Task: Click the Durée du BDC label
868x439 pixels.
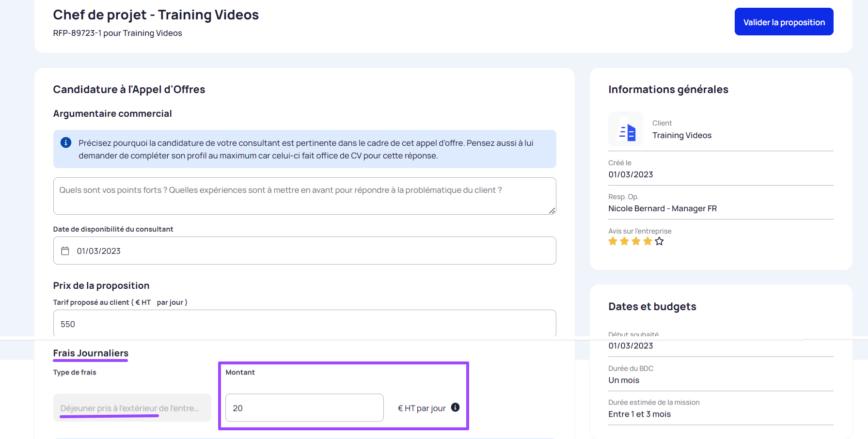Action: pyautogui.click(x=631, y=368)
